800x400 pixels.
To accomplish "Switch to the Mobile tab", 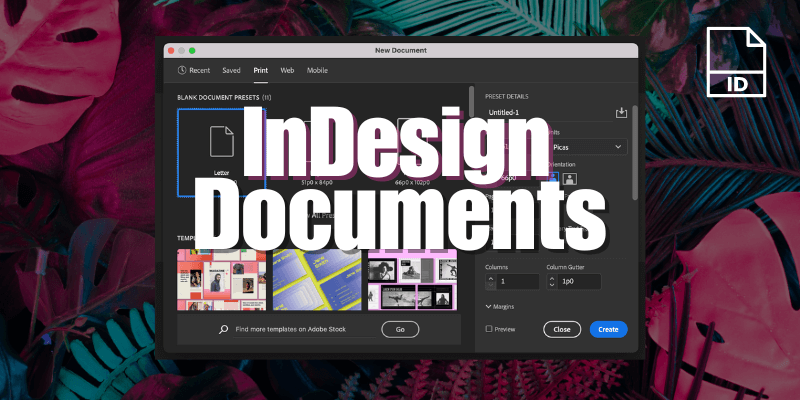I will click(x=317, y=70).
